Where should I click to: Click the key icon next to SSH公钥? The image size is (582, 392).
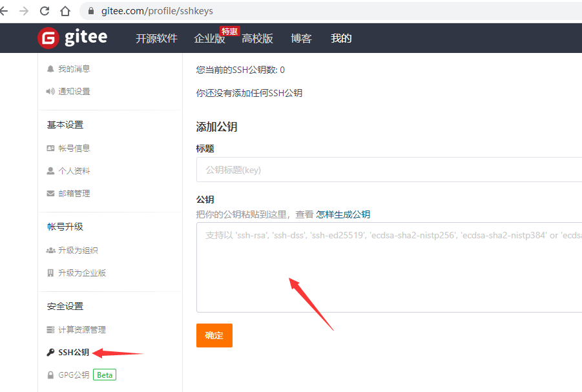(x=50, y=352)
